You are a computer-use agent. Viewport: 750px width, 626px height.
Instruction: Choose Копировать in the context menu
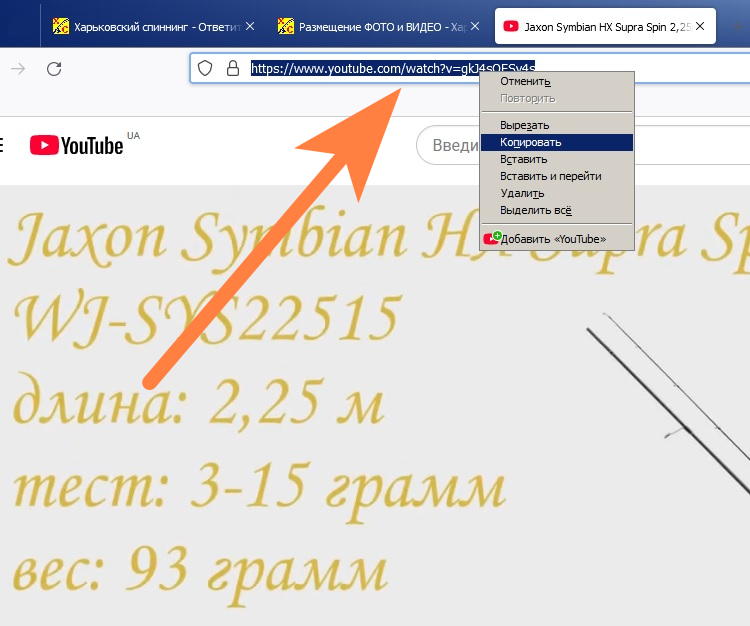click(x=557, y=142)
